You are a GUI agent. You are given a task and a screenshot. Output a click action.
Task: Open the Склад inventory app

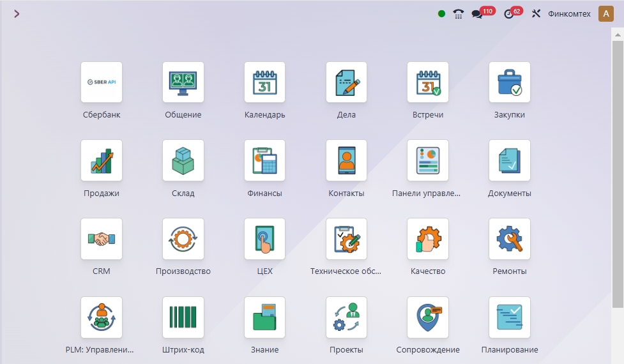click(x=183, y=160)
